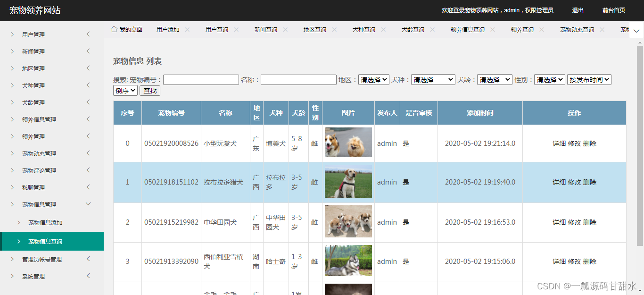Switch to 用户添加 tab
This screenshot has height=295, width=644.
click(x=168, y=29)
